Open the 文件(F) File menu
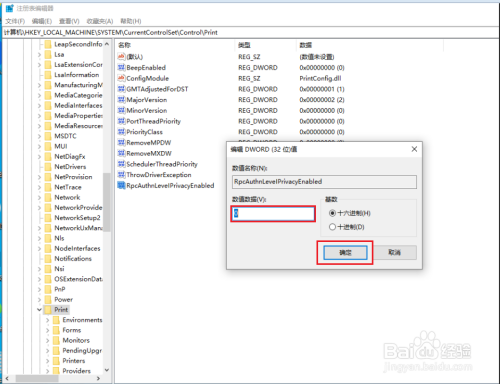The height and width of the screenshot is (384, 500). (15, 21)
